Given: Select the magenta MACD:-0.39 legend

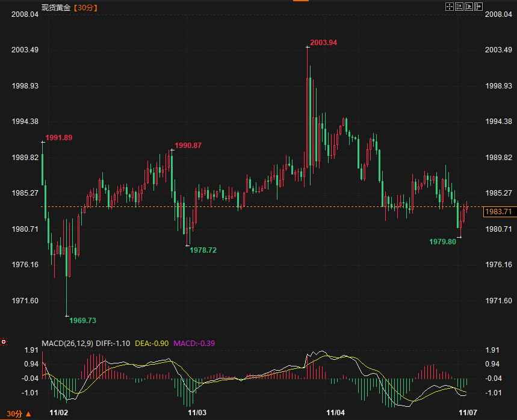Looking at the screenshot, I should [194, 344].
